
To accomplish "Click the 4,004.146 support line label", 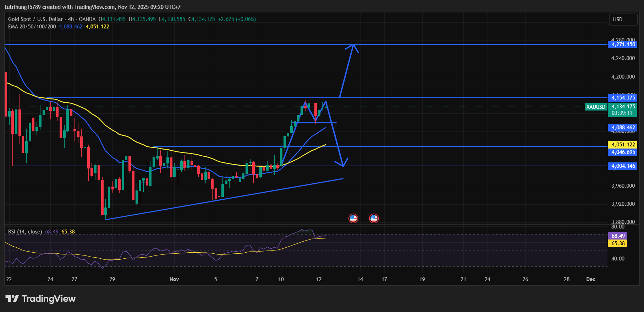I will point(623,166).
